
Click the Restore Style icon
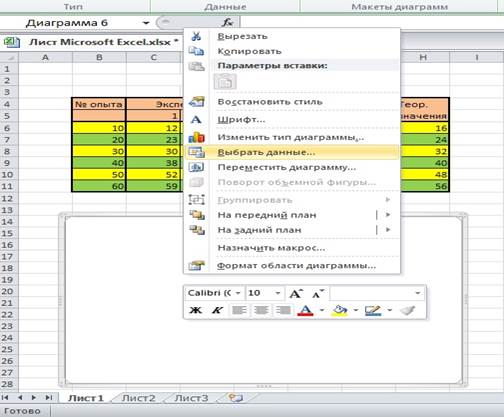point(196,102)
